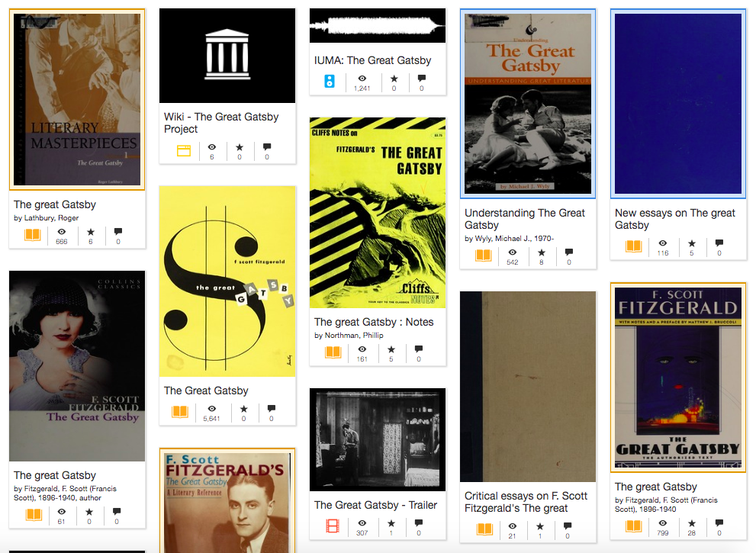Open the Literary Masterpieces cover thumbnail
Image resolution: width=756 pixels, height=553 pixels.
coord(77,99)
